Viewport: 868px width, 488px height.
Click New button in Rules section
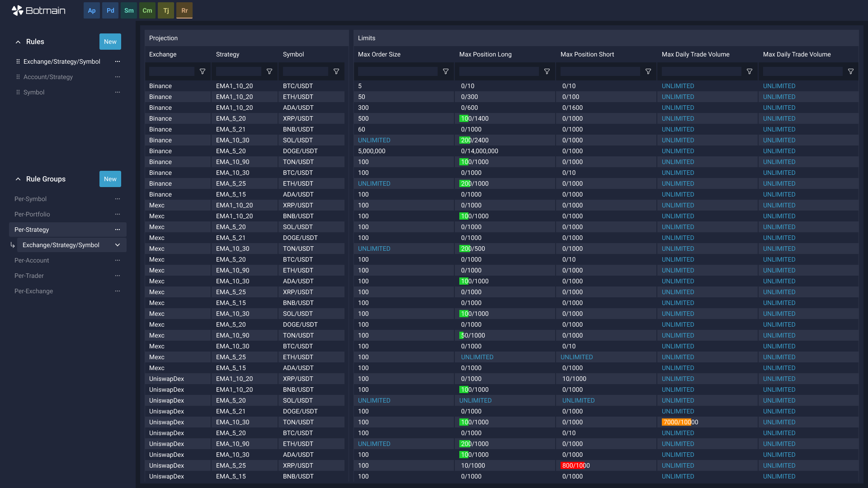[110, 42]
